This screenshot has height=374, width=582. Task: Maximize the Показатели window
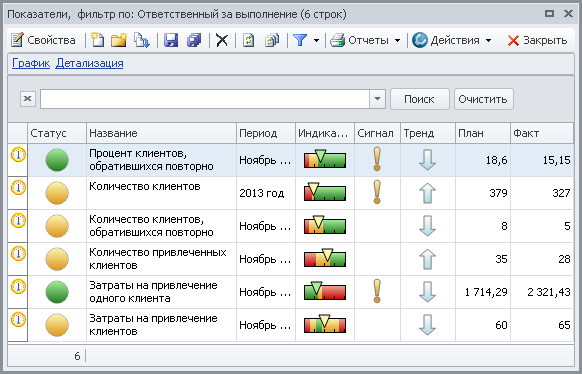coord(549,14)
